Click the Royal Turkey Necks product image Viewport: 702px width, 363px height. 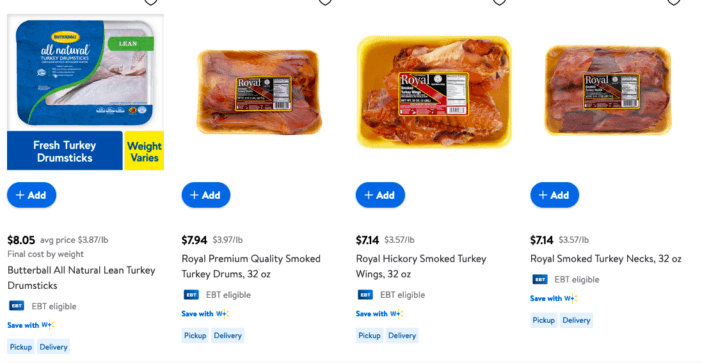(x=608, y=91)
